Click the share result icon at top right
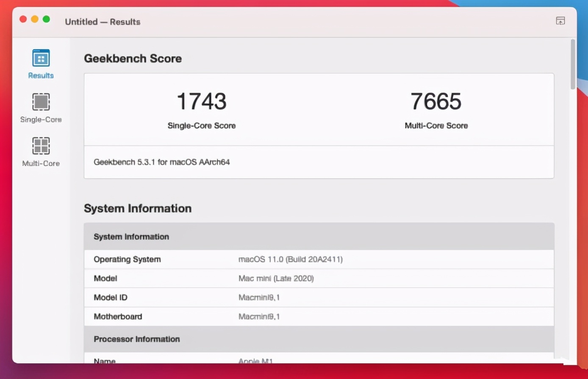 pos(560,20)
